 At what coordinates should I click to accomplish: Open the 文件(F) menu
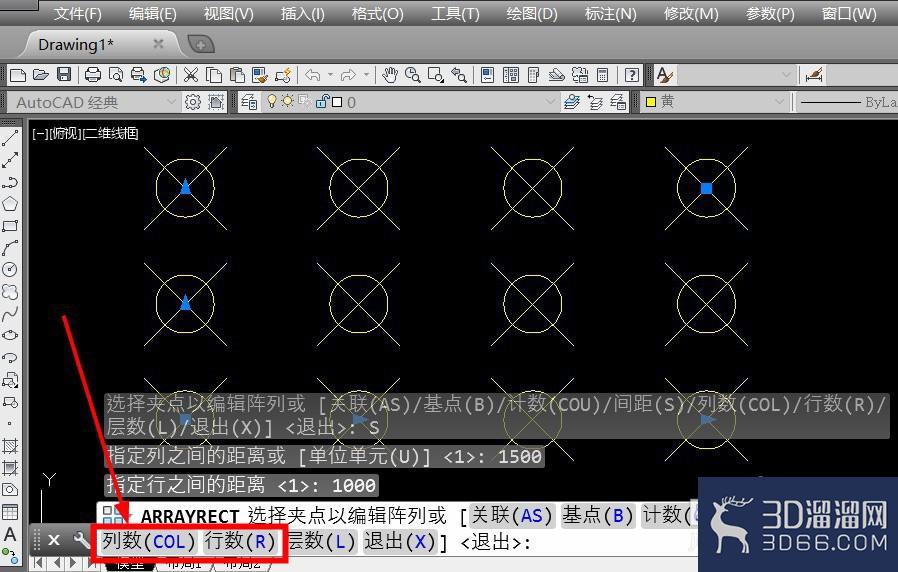77,13
